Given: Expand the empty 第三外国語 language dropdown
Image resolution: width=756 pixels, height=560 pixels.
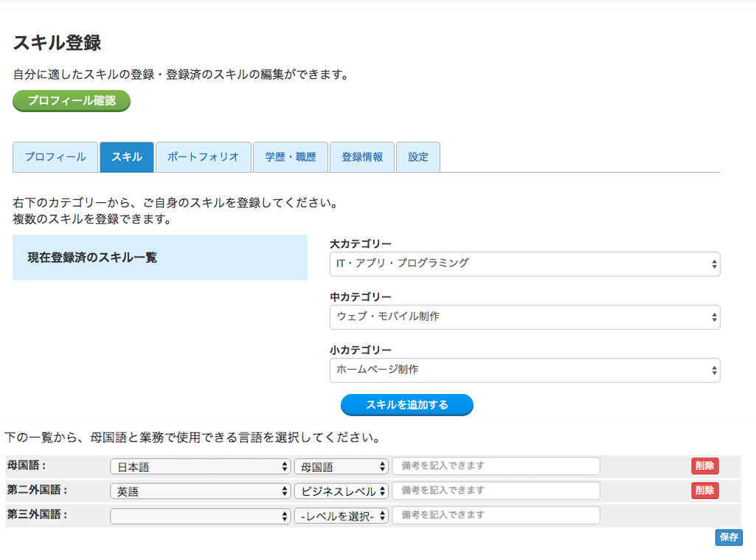Looking at the screenshot, I should pos(200,516).
